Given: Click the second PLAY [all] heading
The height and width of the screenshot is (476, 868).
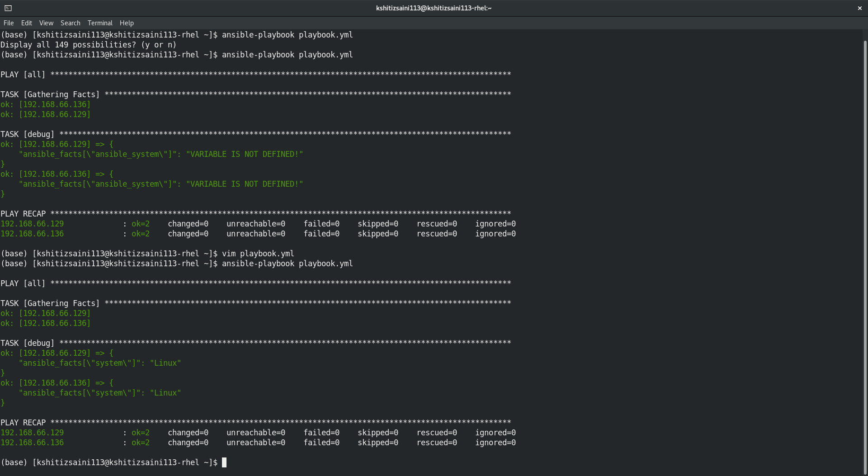Looking at the screenshot, I should click(23, 283).
